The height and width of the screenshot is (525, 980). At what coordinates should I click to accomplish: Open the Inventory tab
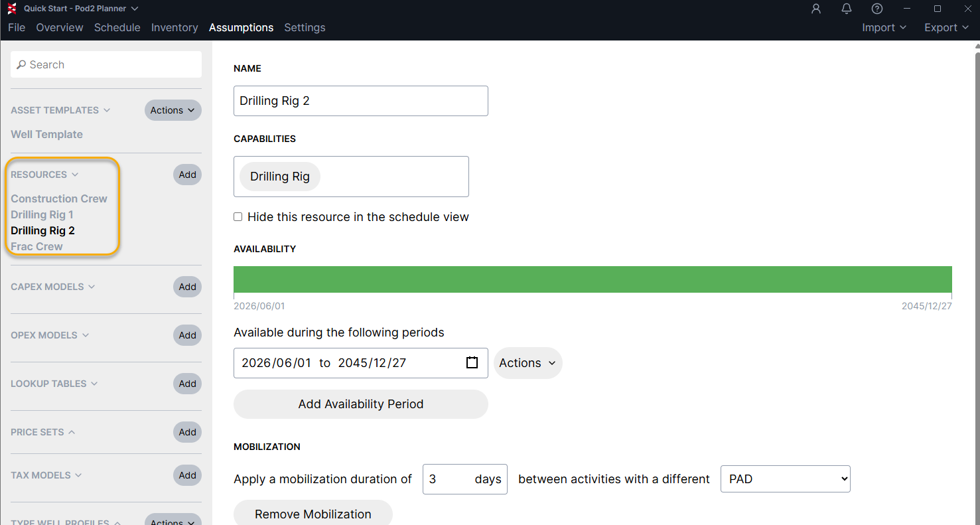(x=175, y=27)
